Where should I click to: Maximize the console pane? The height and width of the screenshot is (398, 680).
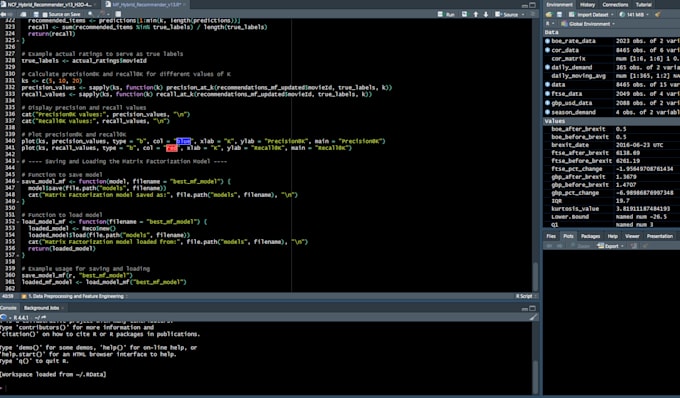[x=533, y=308]
